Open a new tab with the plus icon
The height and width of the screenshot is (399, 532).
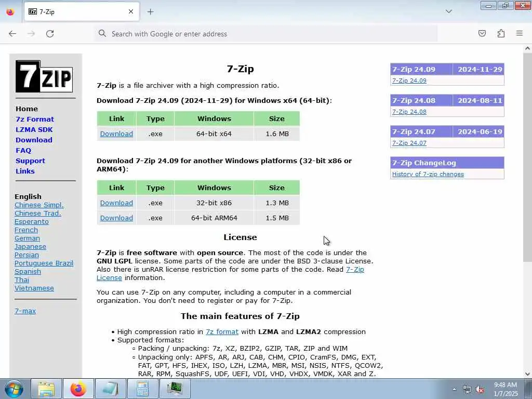pos(150,12)
